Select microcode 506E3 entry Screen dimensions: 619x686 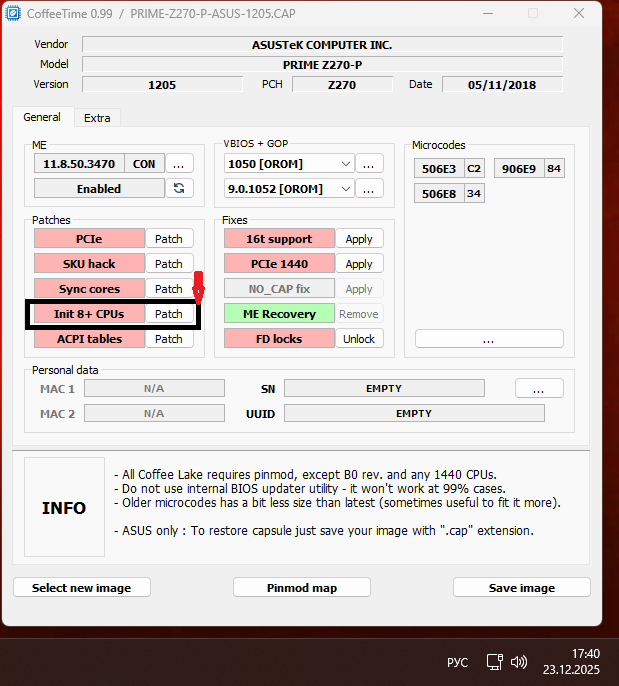(x=449, y=168)
